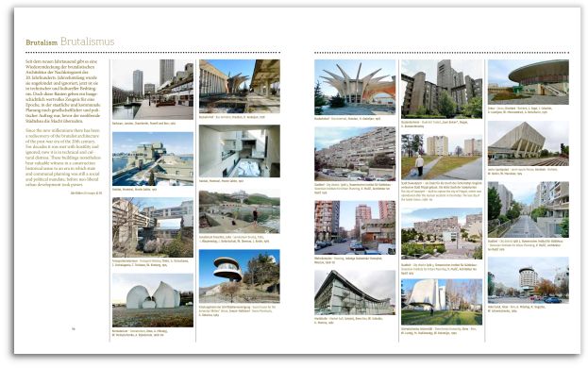Select the German intro paragraph

63,92
